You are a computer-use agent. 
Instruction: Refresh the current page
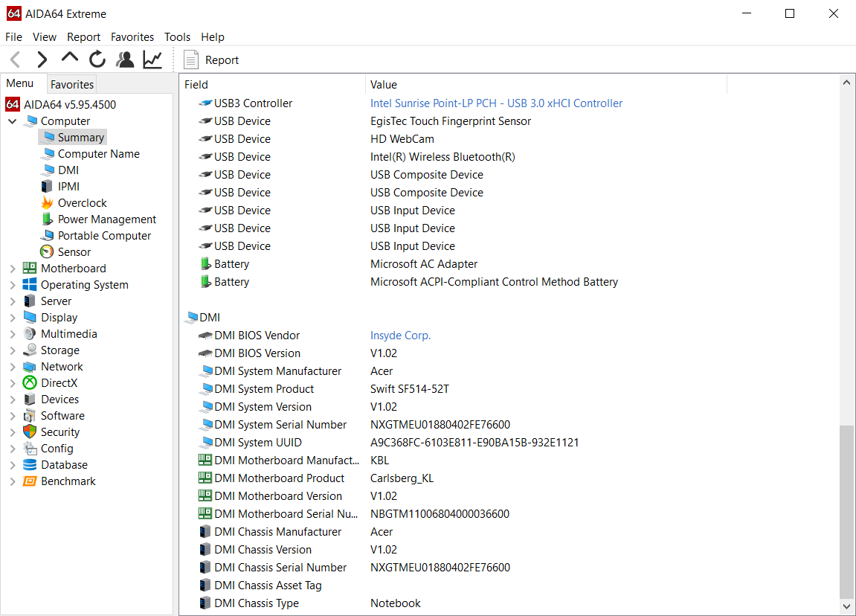click(x=97, y=59)
